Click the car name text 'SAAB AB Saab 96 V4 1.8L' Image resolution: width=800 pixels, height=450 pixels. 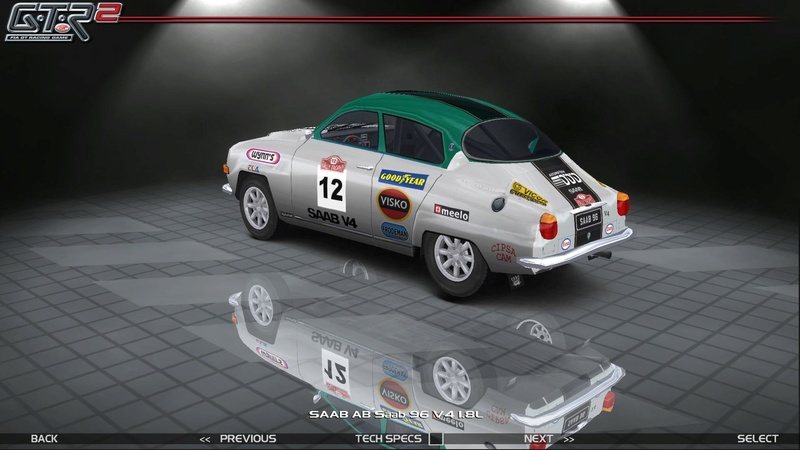[395, 414]
